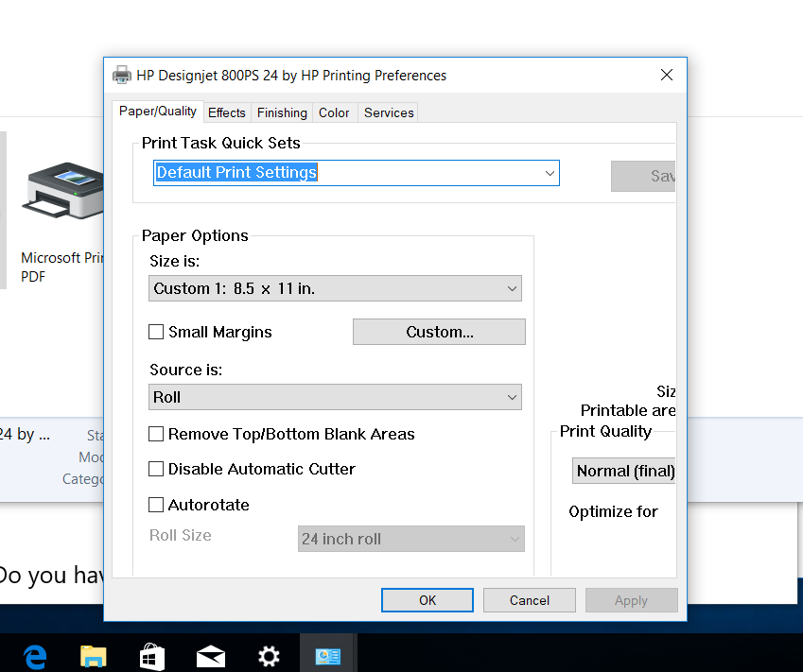
Task: Check Remove Top/Bottom Blank Areas
Action: pos(156,434)
